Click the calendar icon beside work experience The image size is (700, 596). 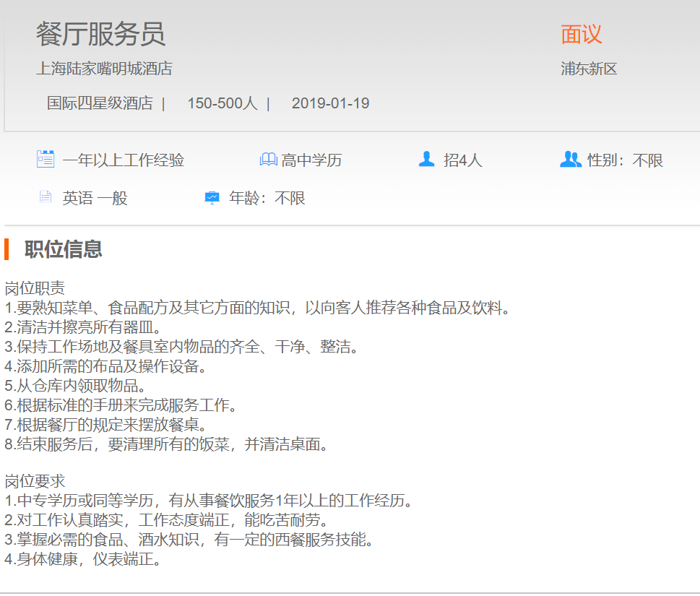click(x=46, y=159)
